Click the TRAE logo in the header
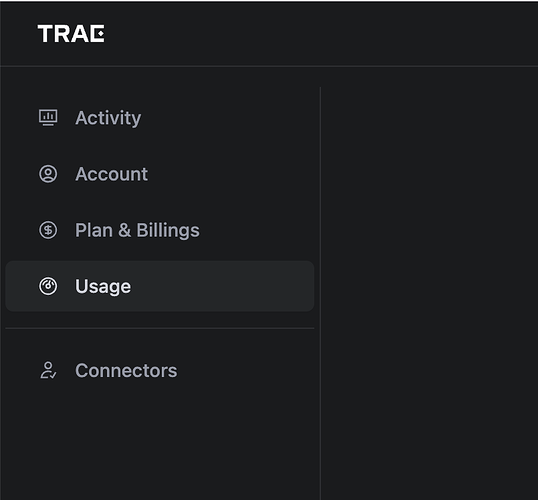This screenshot has width=538, height=500. click(71, 34)
